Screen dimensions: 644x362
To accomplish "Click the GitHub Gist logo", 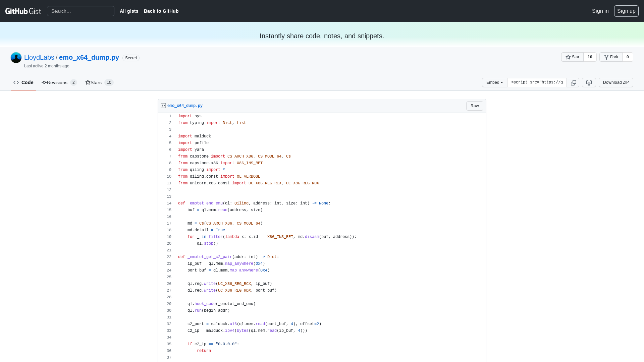I will point(23,11).
